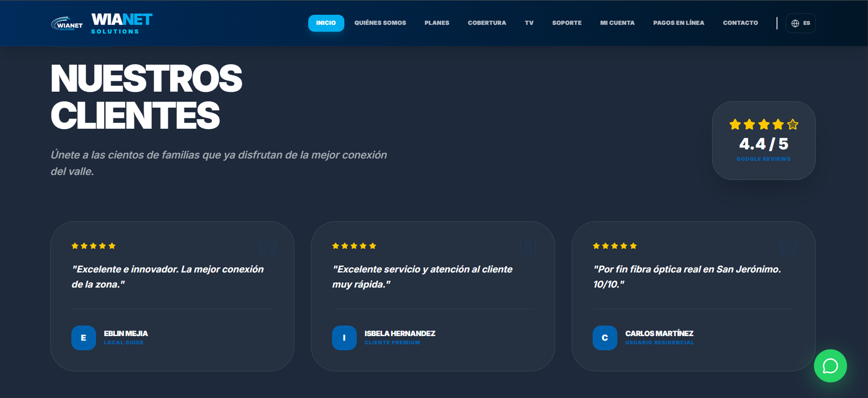Click the five stars on Carlos Martínez's review
The image size is (868, 398).
(615, 246)
